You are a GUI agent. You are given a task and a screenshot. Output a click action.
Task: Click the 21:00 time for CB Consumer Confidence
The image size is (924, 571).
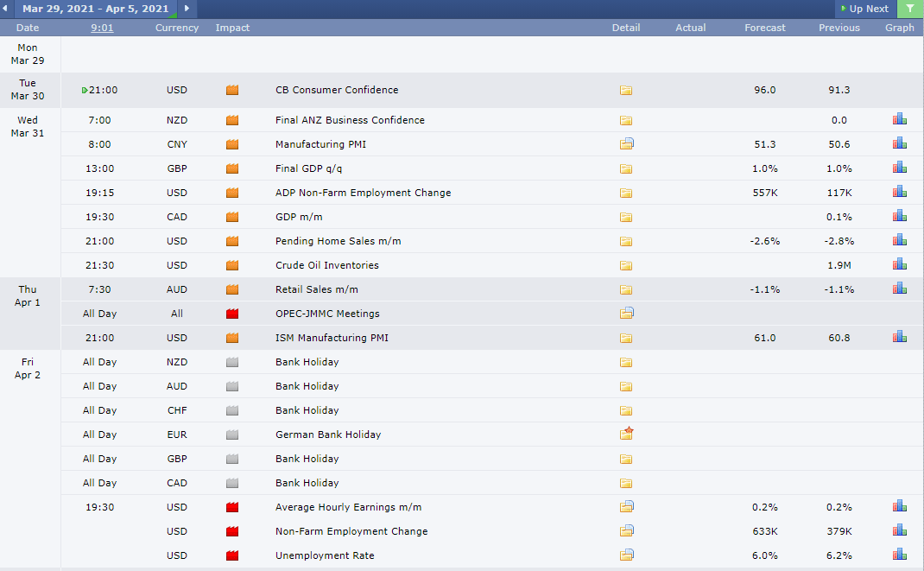tap(103, 90)
